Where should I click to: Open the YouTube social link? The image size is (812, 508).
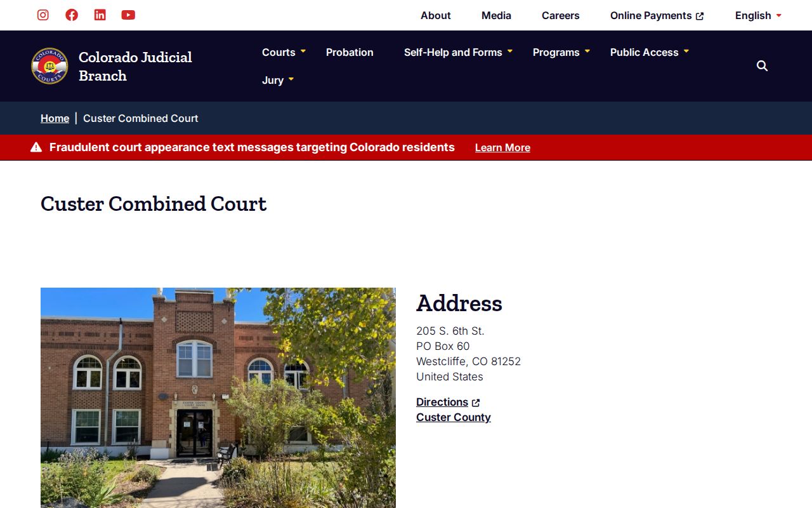[x=128, y=15]
